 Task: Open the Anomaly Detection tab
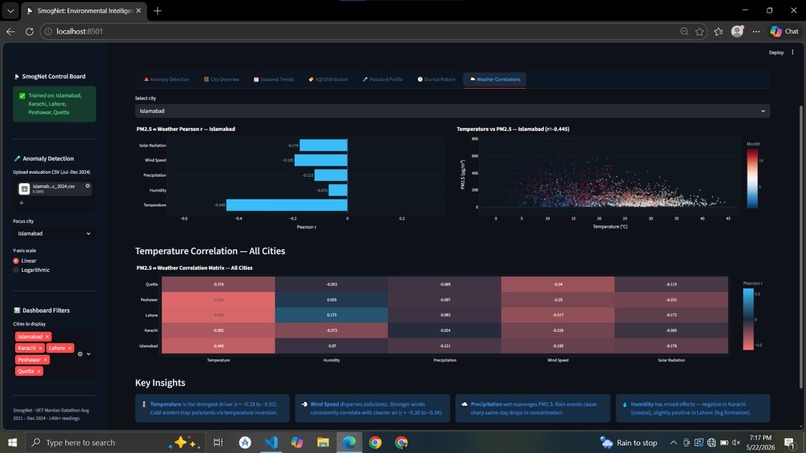167,80
